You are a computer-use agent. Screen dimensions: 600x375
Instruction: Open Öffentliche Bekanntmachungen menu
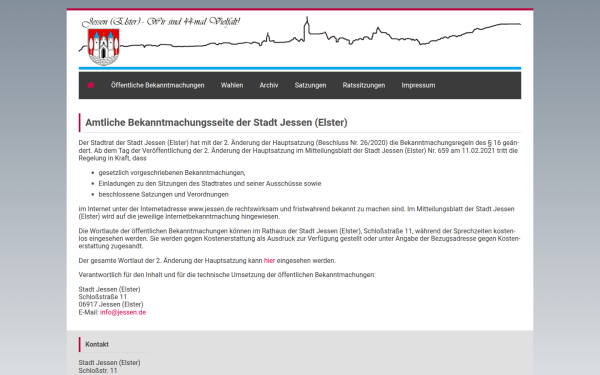click(x=158, y=85)
